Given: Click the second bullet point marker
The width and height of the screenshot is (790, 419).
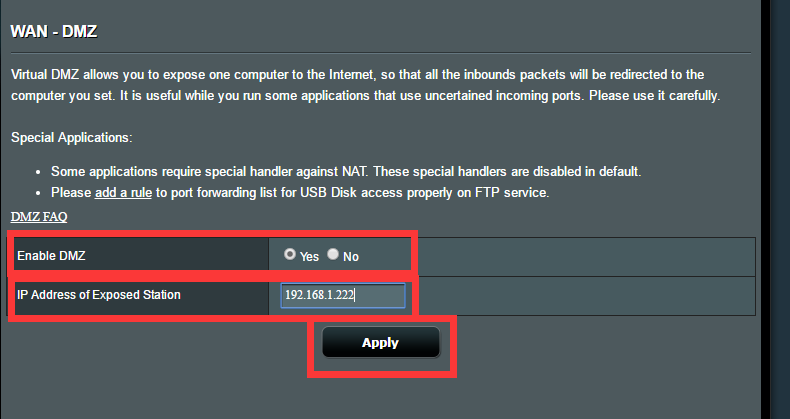Looking at the screenshot, I should pyautogui.click(x=37, y=193).
